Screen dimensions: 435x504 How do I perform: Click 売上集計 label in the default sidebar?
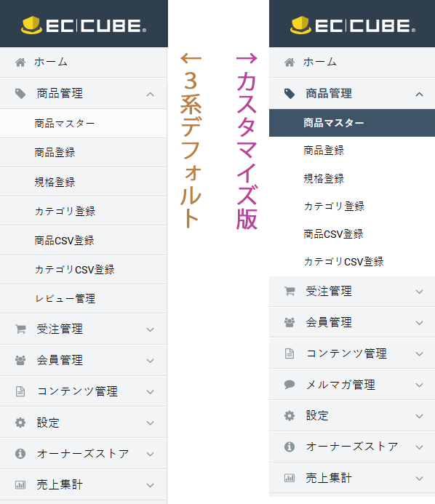pyautogui.click(x=60, y=484)
